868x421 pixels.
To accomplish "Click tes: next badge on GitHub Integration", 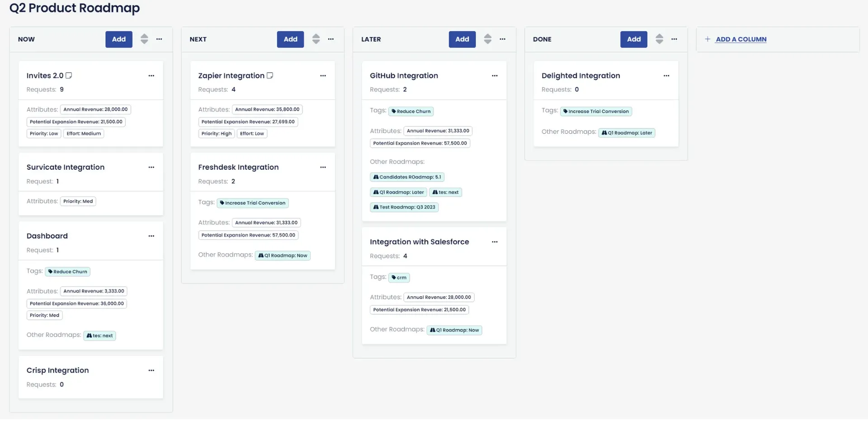I will click(x=445, y=192).
